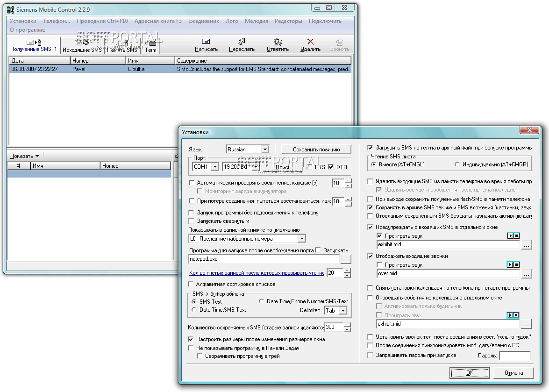Enable Не показывать программу в Панели Задач
Screen dimensions: 549x392
(191, 348)
